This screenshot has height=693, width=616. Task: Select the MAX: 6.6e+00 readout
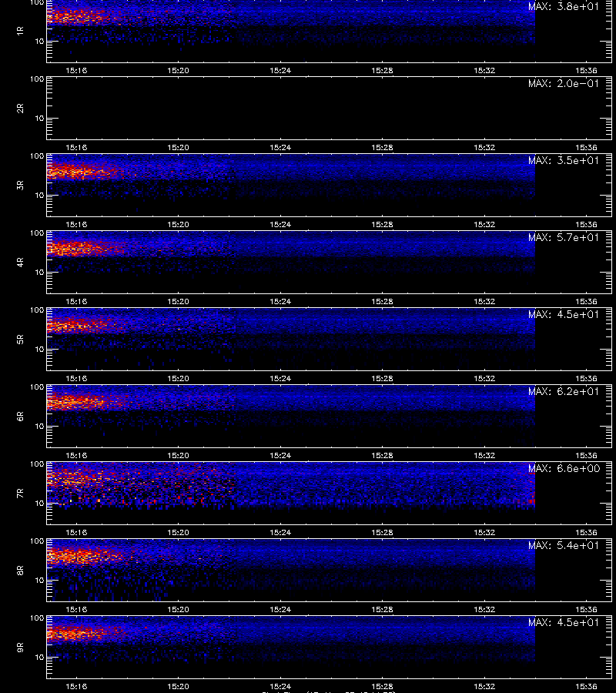564,468
